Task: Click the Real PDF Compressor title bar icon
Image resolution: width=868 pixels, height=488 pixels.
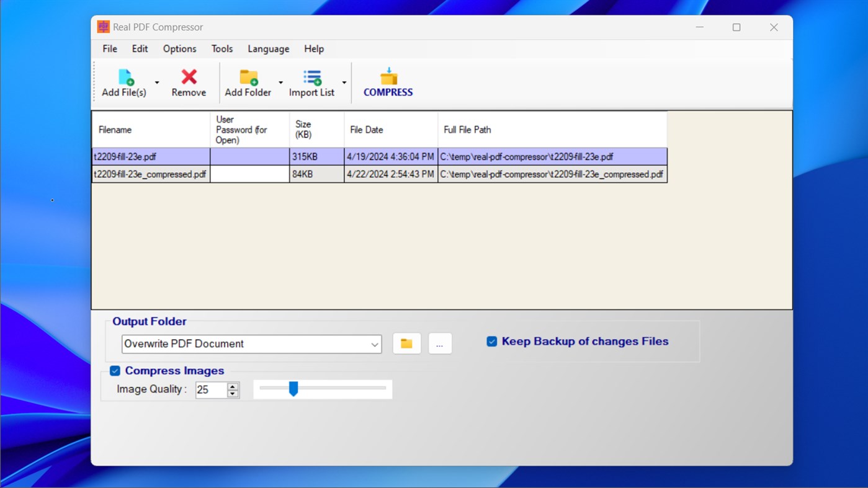Action: click(x=102, y=27)
